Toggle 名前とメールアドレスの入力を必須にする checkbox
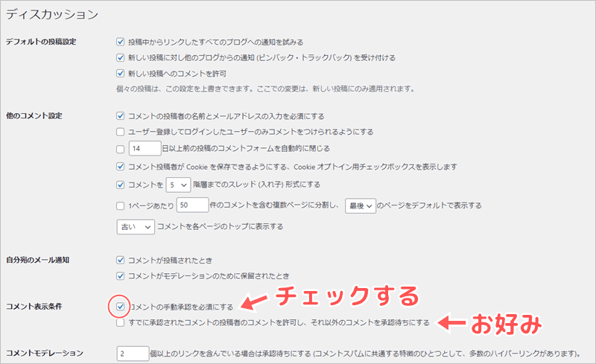 (x=121, y=116)
